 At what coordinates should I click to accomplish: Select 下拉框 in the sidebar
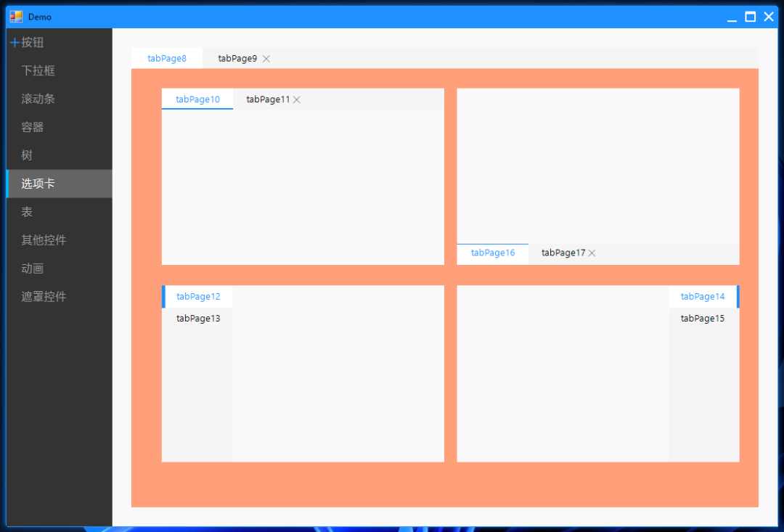59,70
